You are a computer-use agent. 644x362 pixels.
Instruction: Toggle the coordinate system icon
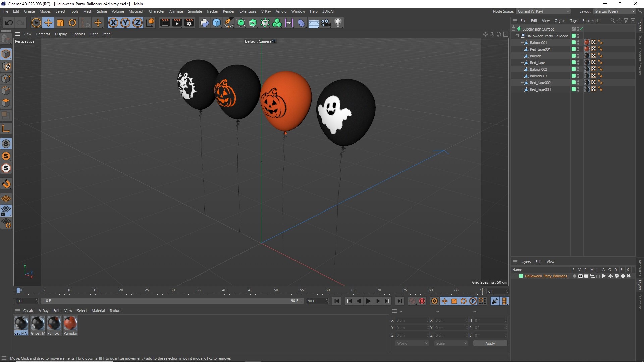point(150,23)
